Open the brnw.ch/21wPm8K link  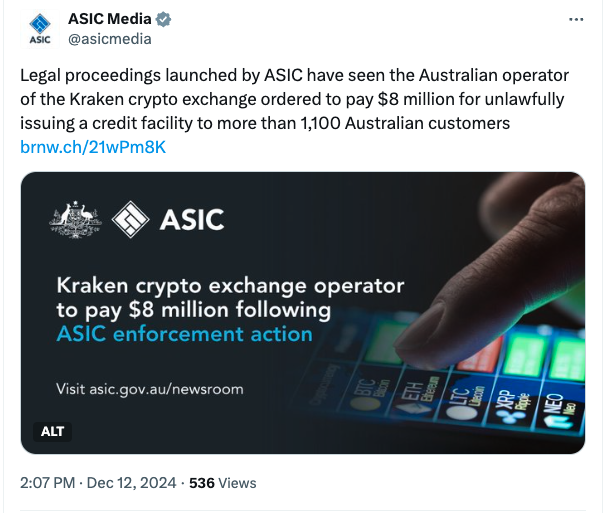tap(93, 147)
